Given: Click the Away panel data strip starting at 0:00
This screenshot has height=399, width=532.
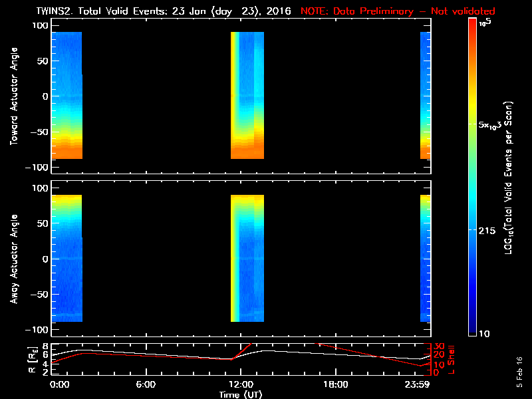Looking at the screenshot, I should (x=67, y=258).
